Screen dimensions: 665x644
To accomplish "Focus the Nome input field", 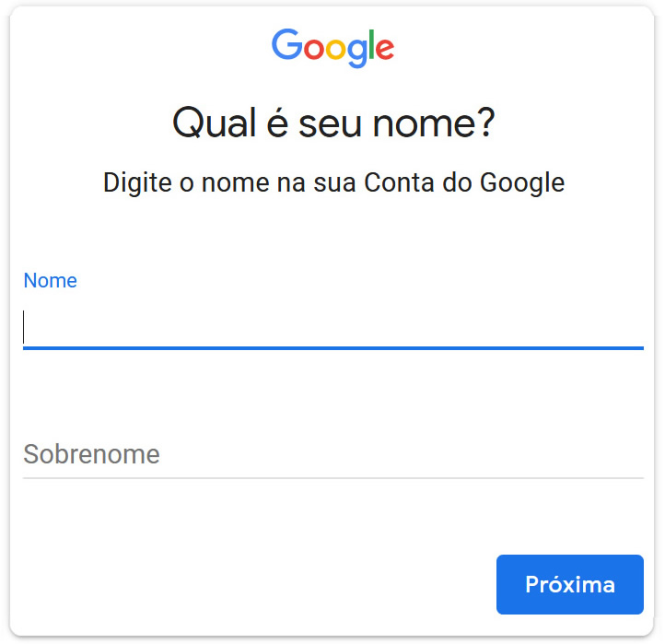I will coord(332,327).
